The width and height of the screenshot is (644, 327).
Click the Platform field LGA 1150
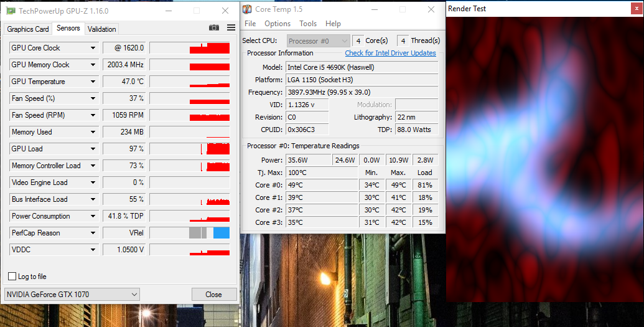(362, 80)
